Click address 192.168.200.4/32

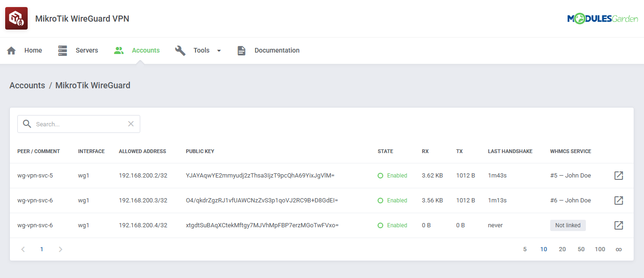[143, 225]
